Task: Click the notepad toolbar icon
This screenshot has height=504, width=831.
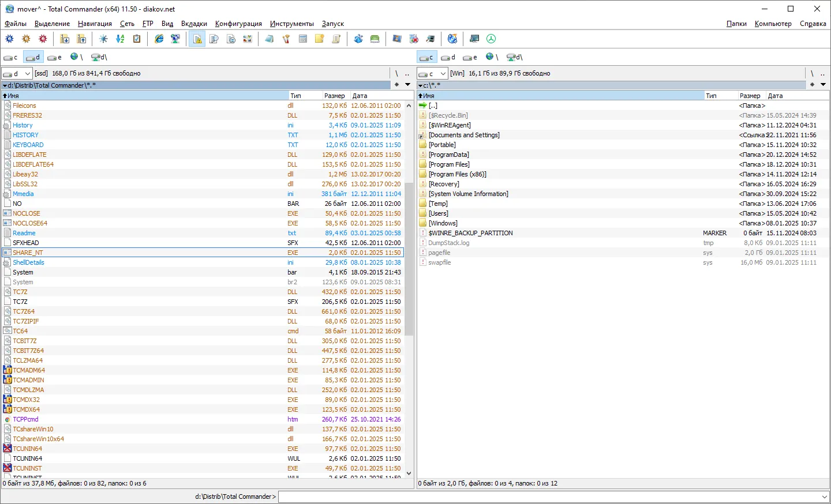Action: pyautogui.click(x=269, y=39)
